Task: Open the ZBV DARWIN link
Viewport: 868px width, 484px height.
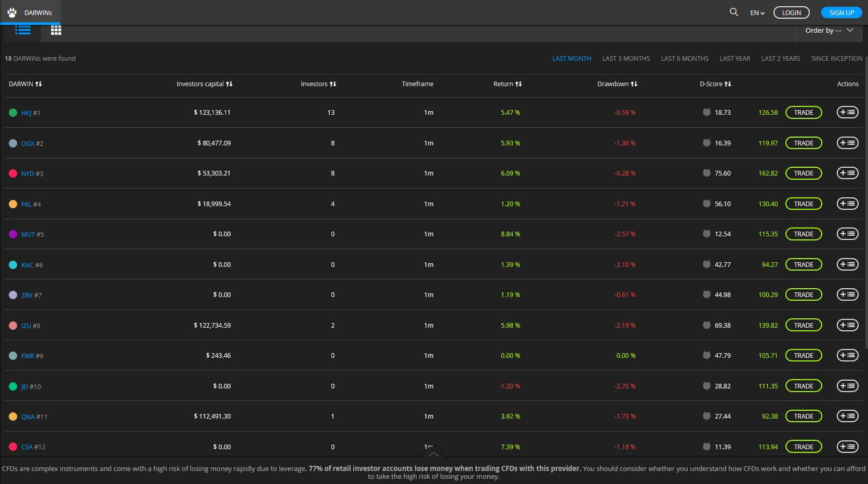Action: [x=27, y=295]
